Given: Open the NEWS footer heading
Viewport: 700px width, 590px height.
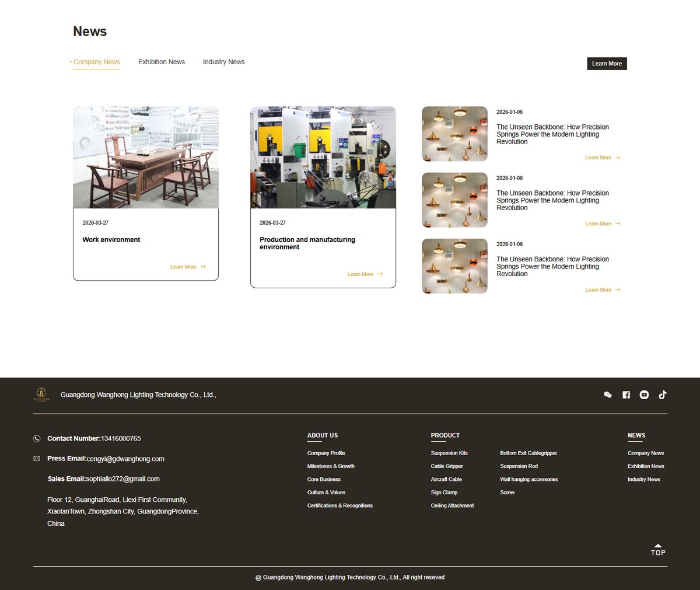Looking at the screenshot, I should (x=636, y=435).
